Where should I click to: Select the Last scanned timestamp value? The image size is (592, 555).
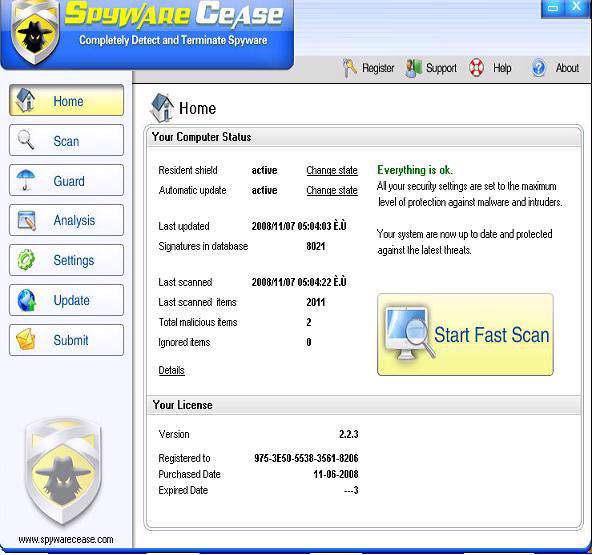(x=299, y=282)
